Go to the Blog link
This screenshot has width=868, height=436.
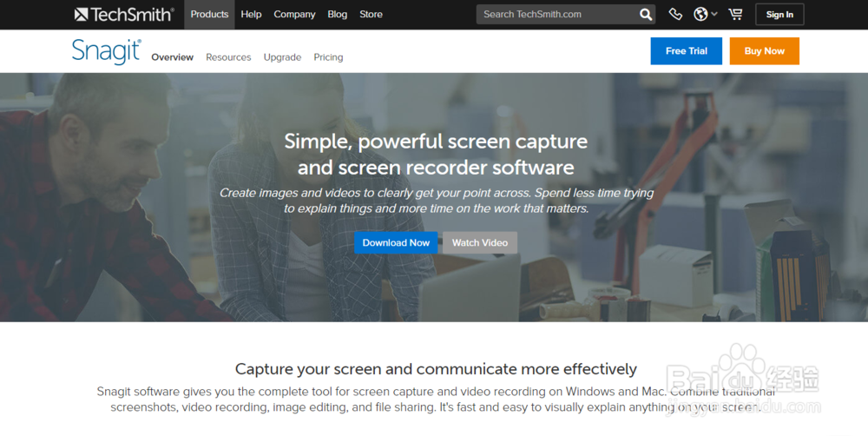click(x=337, y=15)
